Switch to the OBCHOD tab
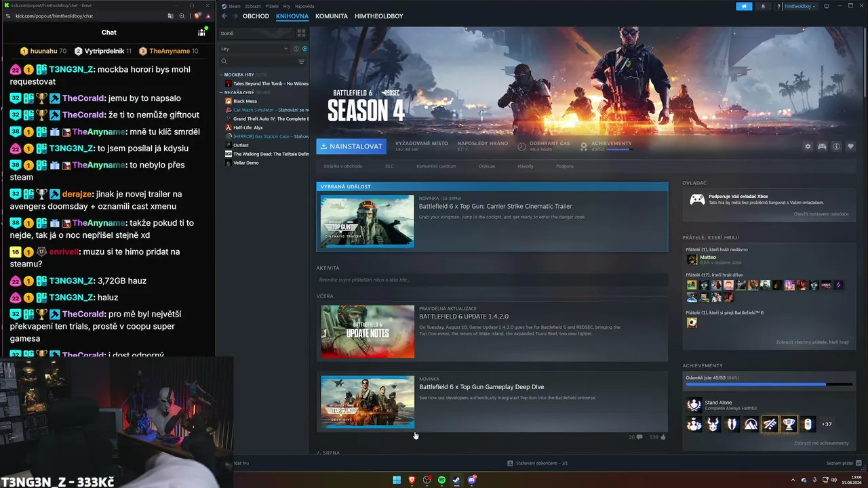This screenshot has height=488, width=868. pyautogui.click(x=256, y=16)
